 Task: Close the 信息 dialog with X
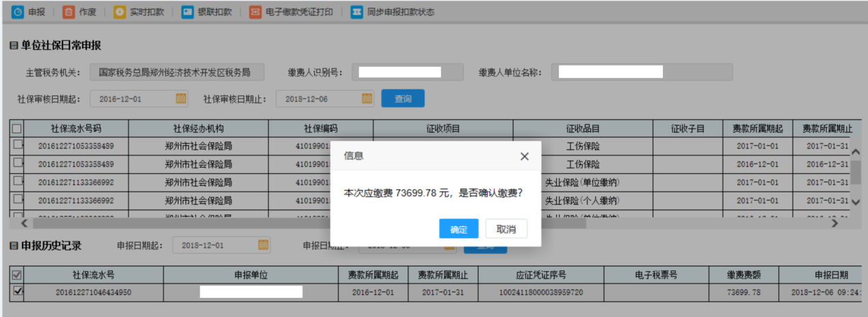pos(525,156)
